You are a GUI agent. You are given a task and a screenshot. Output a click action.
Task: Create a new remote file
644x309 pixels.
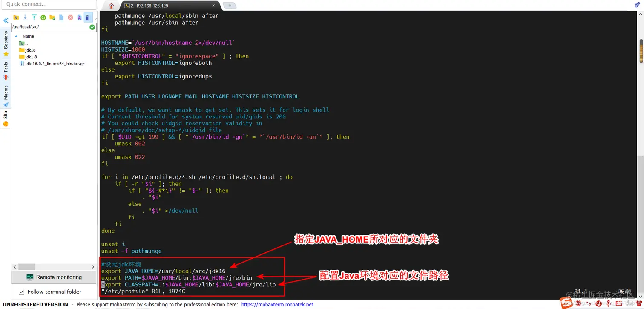pos(61,17)
